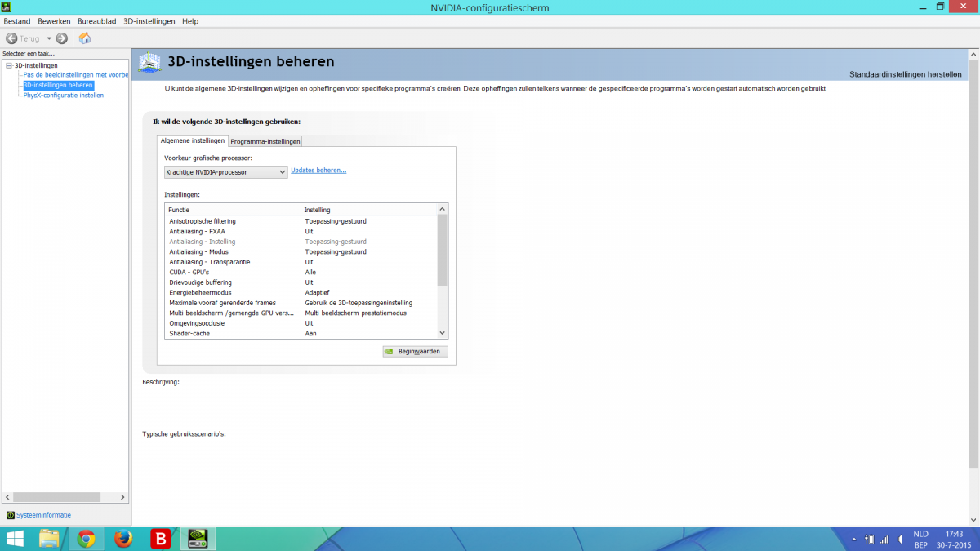Image resolution: width=980 pixels, height=551 pixels.
Task: Click the Forward arrow toolbar icon
Action: (62, 38)
